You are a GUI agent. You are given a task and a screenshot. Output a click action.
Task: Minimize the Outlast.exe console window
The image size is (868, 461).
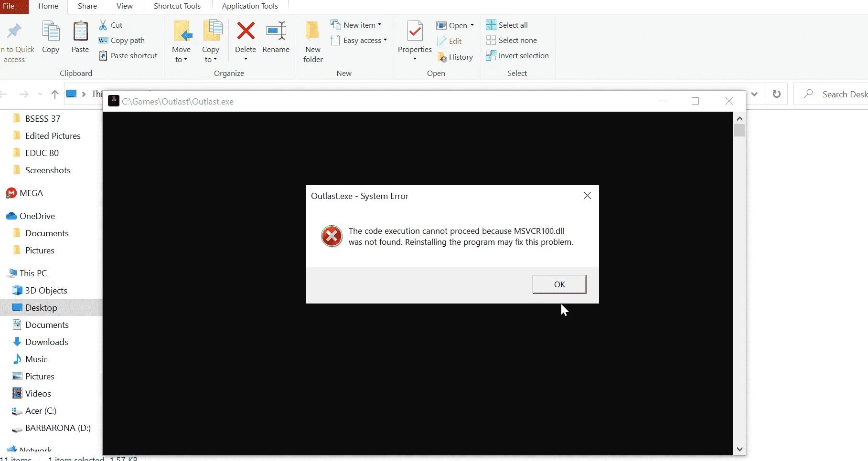pos(663,101)
